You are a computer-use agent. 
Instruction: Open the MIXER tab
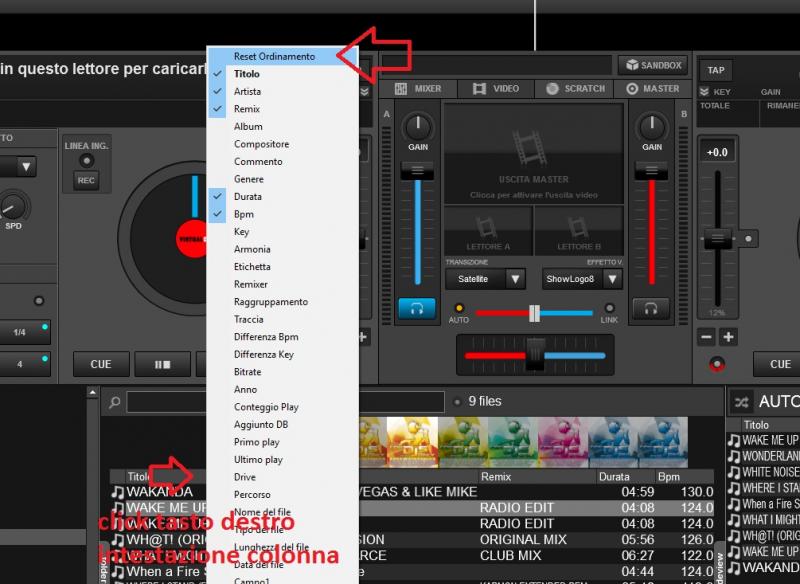pyautogui.click(x=418, y=89)
